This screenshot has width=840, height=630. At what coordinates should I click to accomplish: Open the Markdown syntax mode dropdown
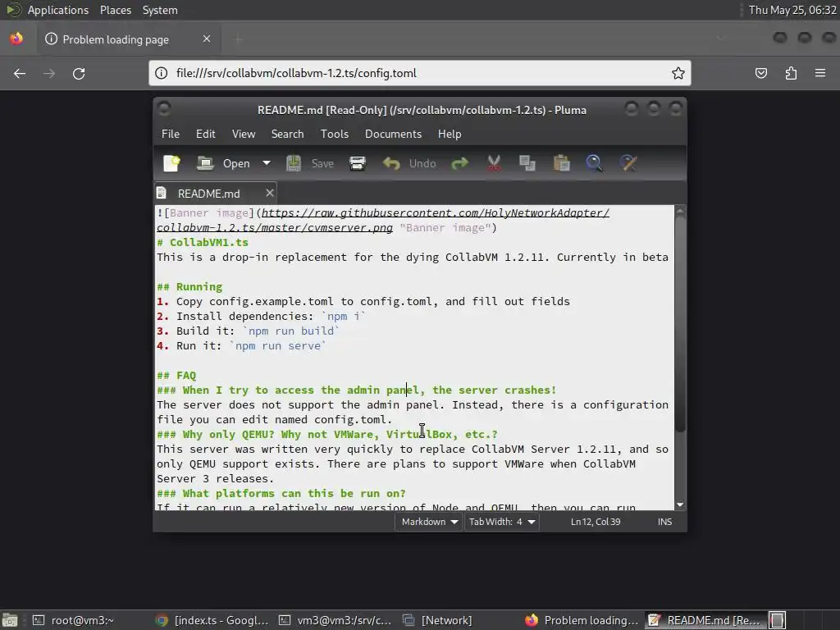pos(428,522)
